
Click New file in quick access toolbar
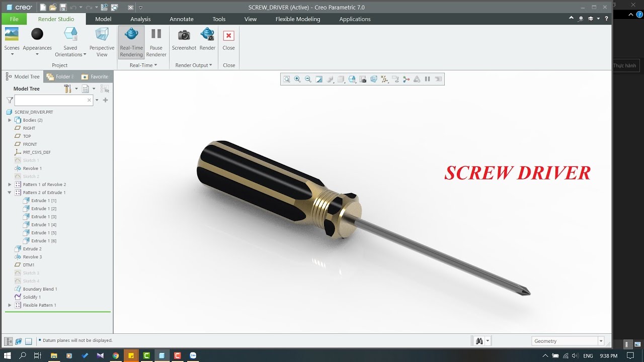(43, 8)
